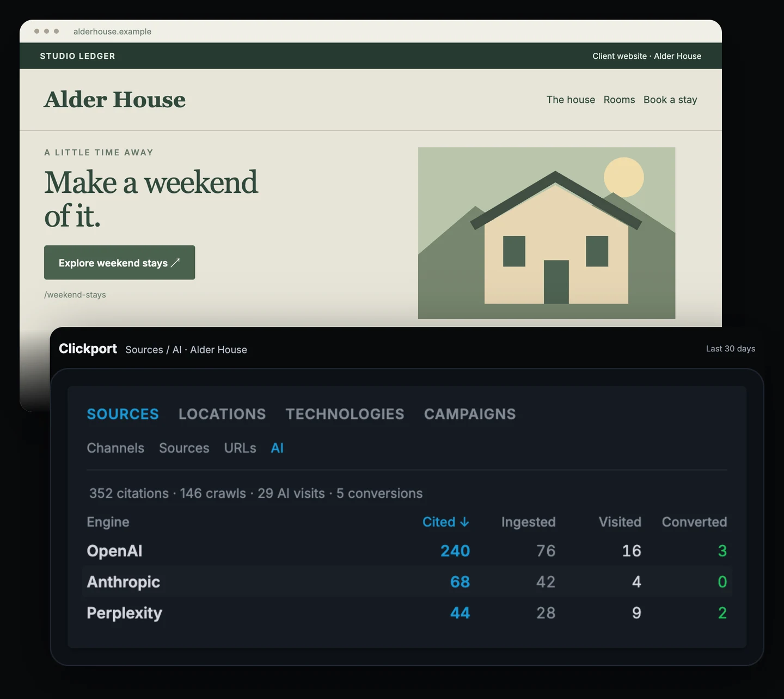Image resolution: width=784 pixels, height=699 pixels.
Task: Select the Perplexity engine row
Action: point(407,613)
